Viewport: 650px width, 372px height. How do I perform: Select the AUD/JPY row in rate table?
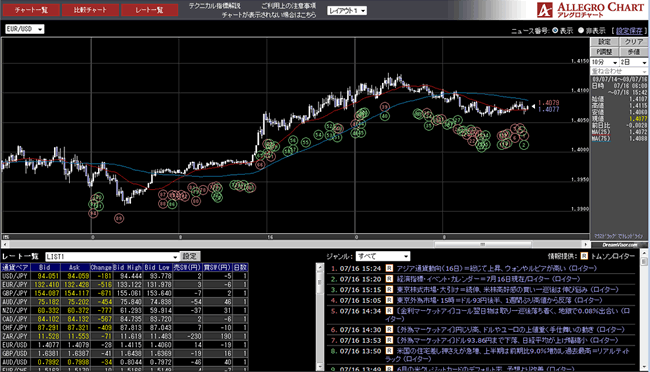pyautogui.click(x=124, y=302)
